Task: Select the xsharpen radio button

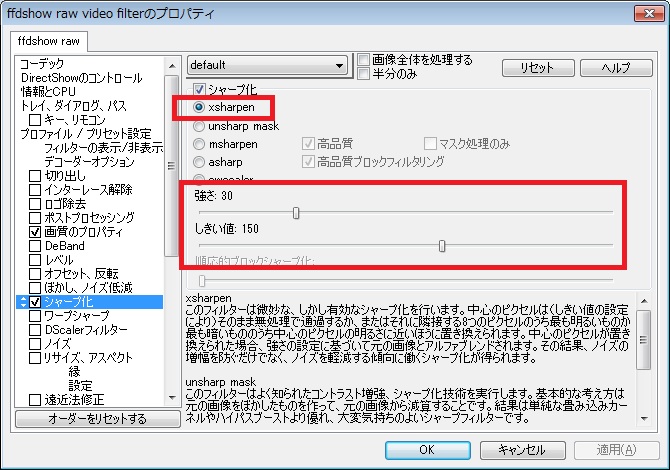Action: tap(200, 107)
